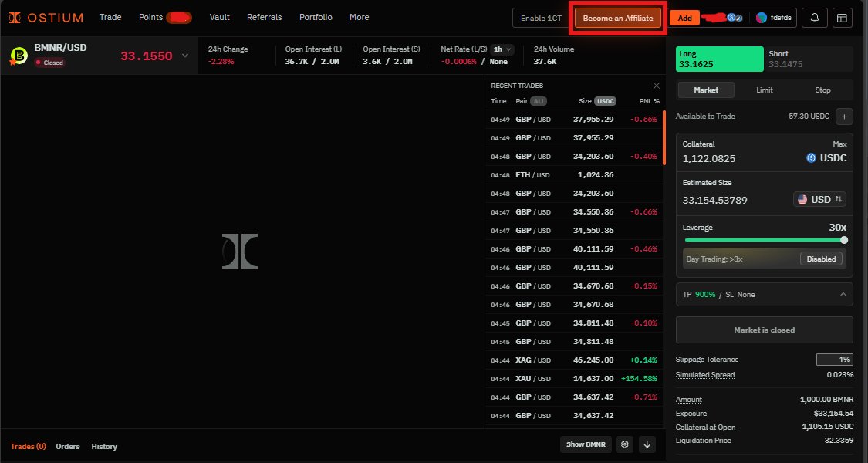Go to Points page

150,17
